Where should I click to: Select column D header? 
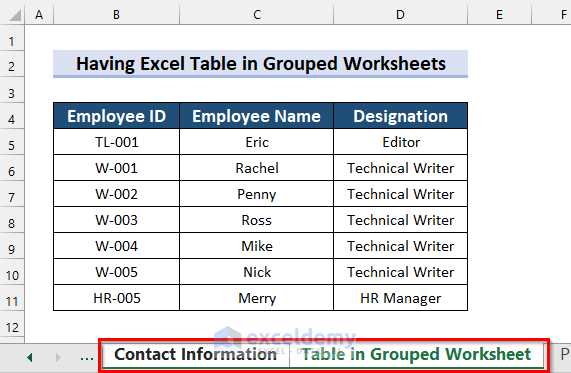[400, 15]
